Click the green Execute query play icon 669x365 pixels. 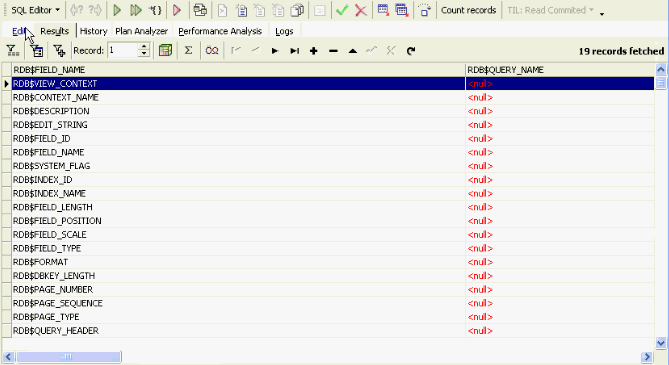(117, 10)
